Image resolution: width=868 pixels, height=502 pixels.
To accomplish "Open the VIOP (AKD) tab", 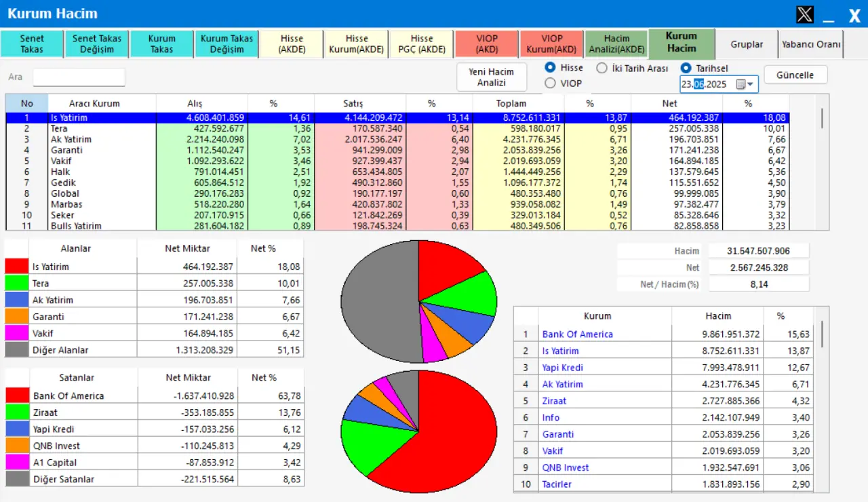I will [487, 44].
